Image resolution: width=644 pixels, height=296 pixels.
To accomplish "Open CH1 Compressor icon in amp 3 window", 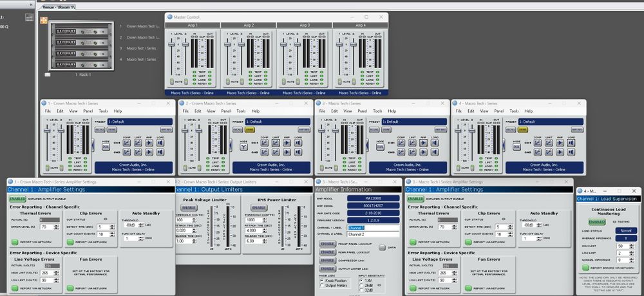I will coord(401,143).
